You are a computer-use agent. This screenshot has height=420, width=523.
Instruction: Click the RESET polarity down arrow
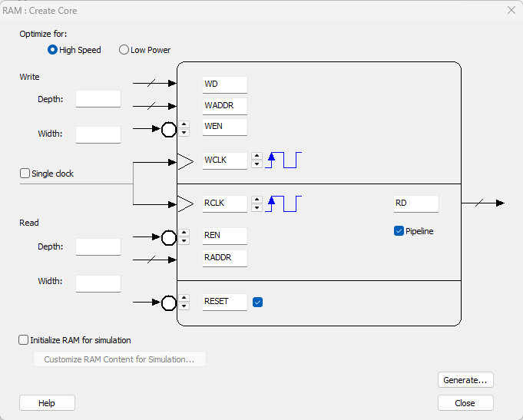pyautogui.click(x=184, y=307)
